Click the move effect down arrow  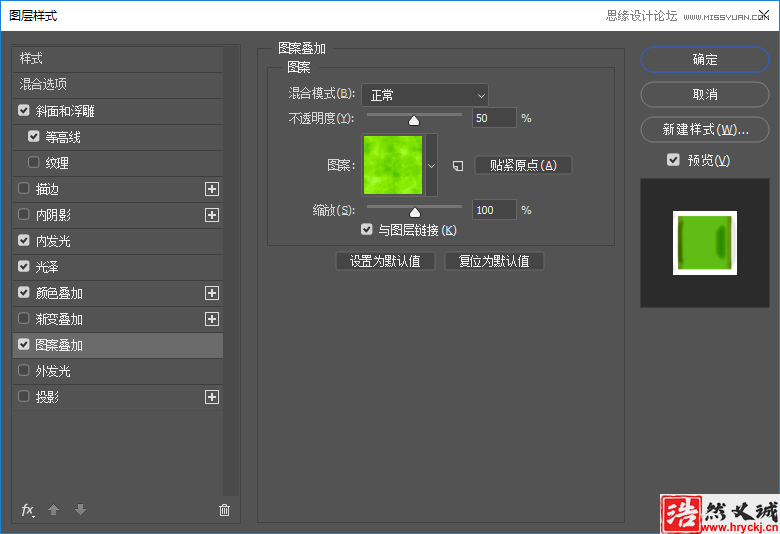click(x=81, y=510)
